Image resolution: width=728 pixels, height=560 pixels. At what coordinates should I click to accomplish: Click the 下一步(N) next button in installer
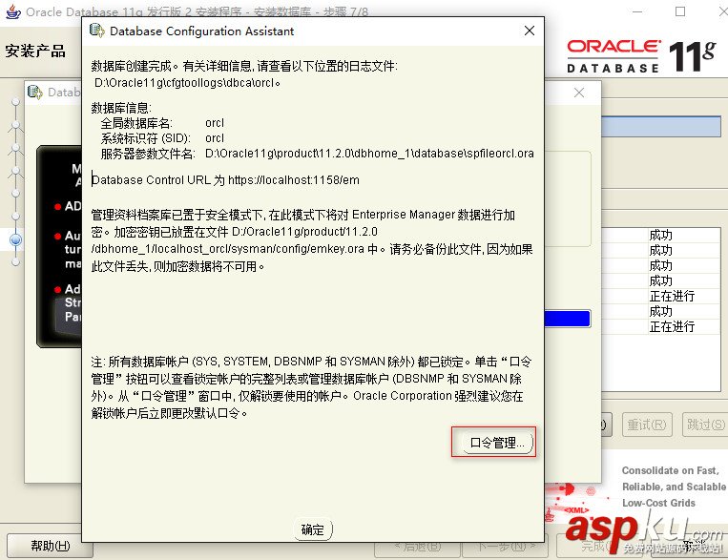(x=505, y=547)
